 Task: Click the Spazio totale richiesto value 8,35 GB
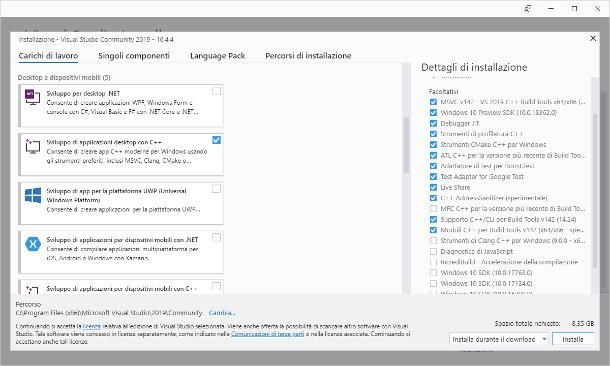coord(583,323)
